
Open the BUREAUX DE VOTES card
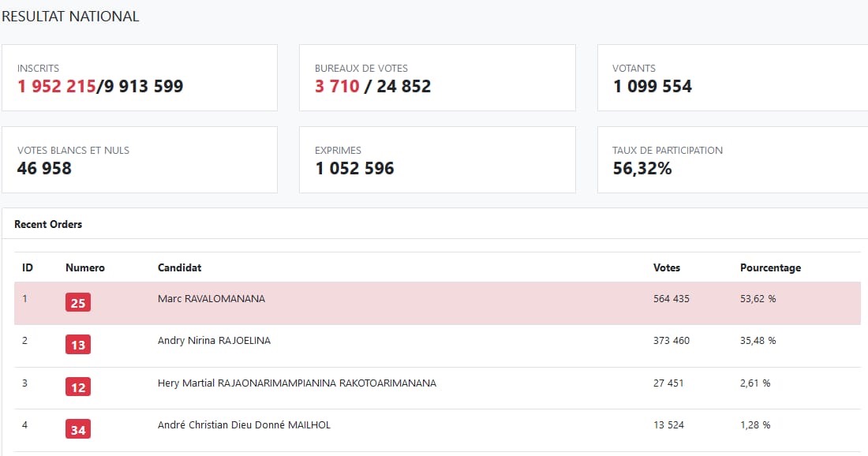click(437, 78)
